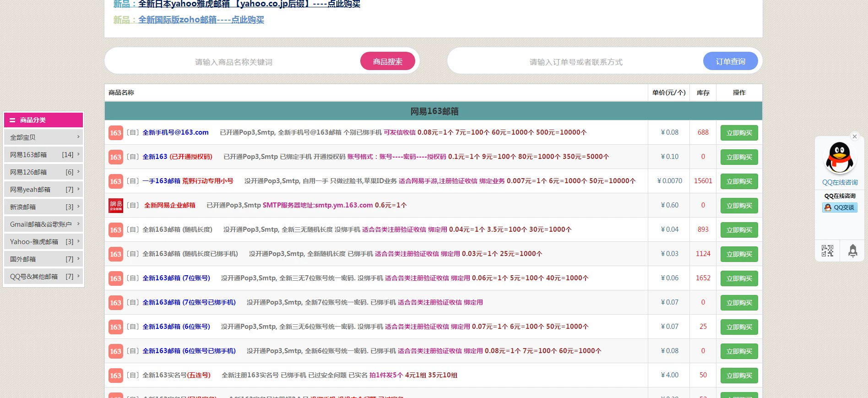Click the 163 icon beside 全新163实名号(五连号)
Image resolution: width=868 pixels, height=398 pixels.
(x=116, y=376)
